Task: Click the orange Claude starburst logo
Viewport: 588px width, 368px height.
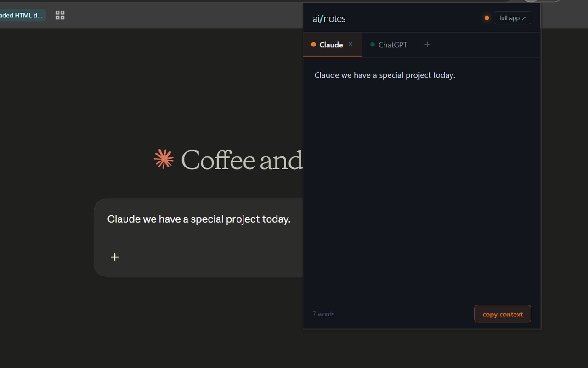Action: click(x=164, y=159)
